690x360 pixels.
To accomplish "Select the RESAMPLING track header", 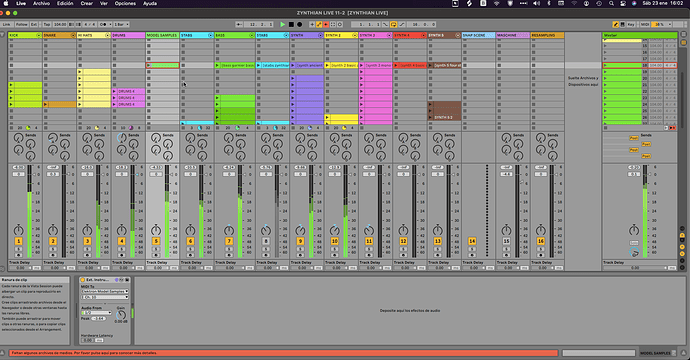I will point(547,35).
